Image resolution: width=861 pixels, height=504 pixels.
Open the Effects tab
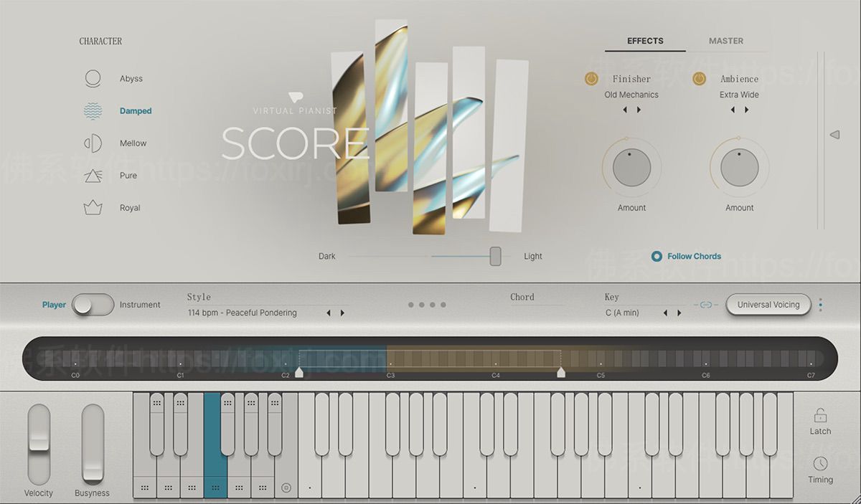pos(645,41)
